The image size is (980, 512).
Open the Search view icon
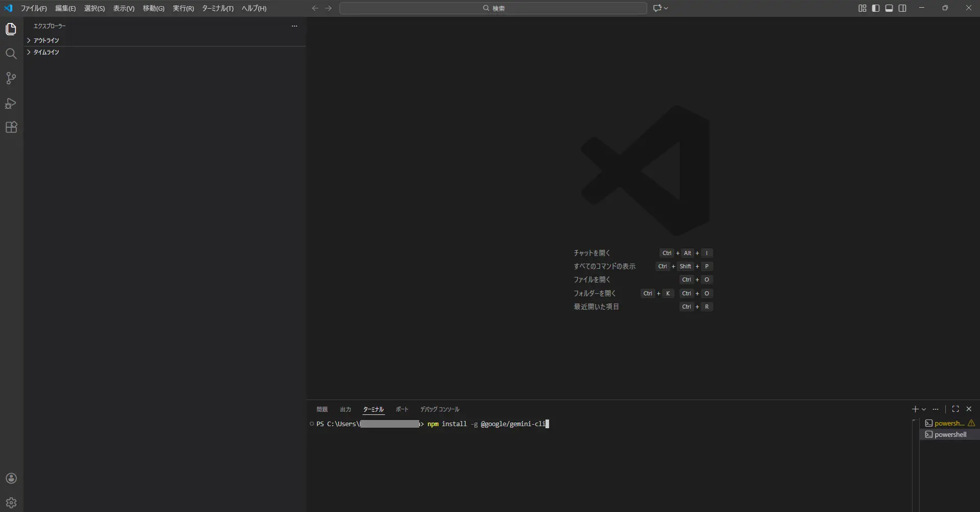[11, 54]
